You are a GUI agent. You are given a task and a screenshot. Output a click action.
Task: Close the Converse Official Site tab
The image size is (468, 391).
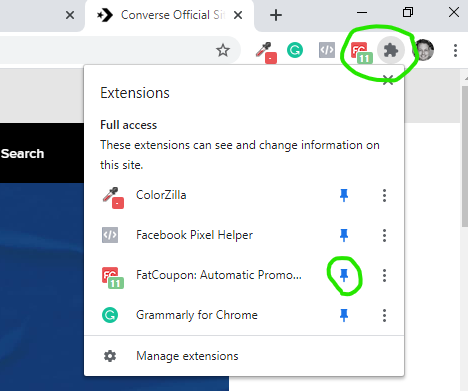238,15
